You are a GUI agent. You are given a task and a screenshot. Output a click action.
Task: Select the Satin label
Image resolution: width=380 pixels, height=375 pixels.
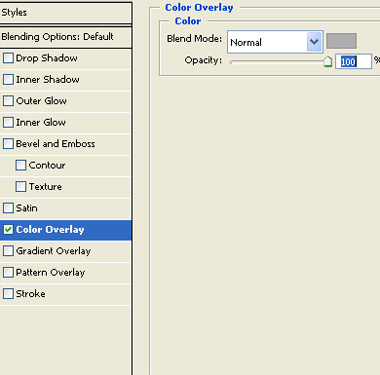[x=27, y=208]
